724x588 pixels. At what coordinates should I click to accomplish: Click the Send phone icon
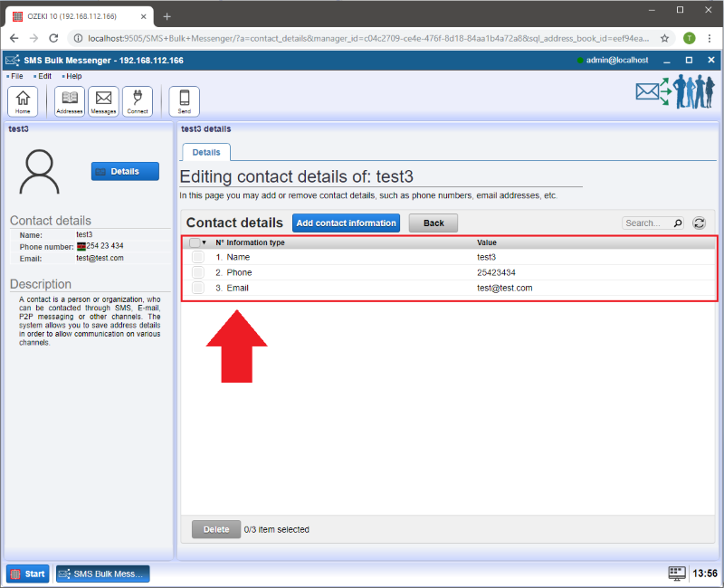[184, 101]
